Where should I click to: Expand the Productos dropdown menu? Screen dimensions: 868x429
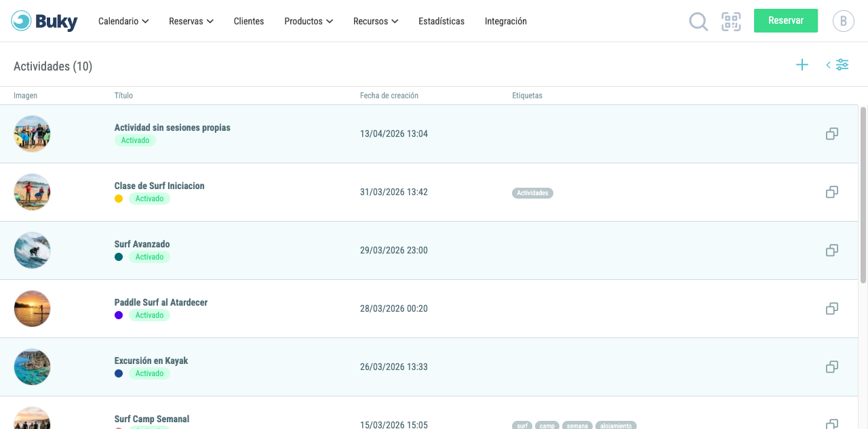309,21
